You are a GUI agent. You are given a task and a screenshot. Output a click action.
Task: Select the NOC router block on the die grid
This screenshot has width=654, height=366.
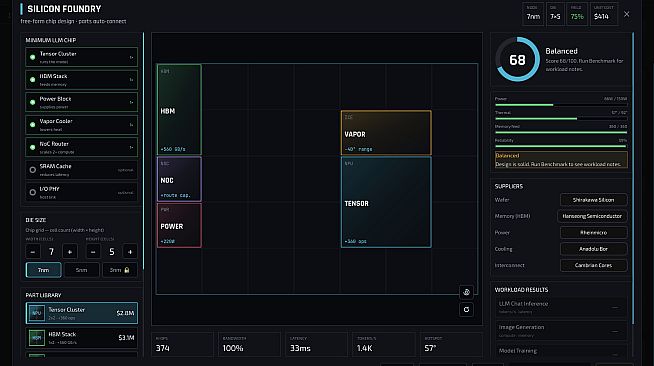click(x=179, y=179)
